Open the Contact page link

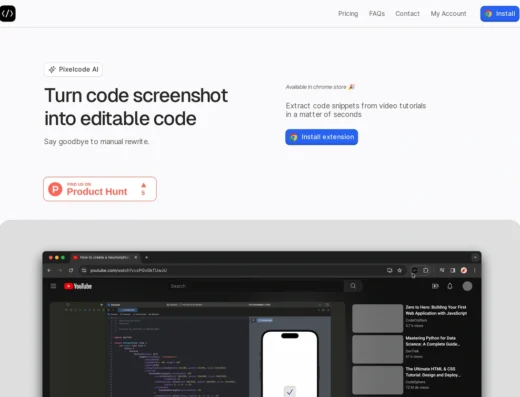tap(407, 14)
